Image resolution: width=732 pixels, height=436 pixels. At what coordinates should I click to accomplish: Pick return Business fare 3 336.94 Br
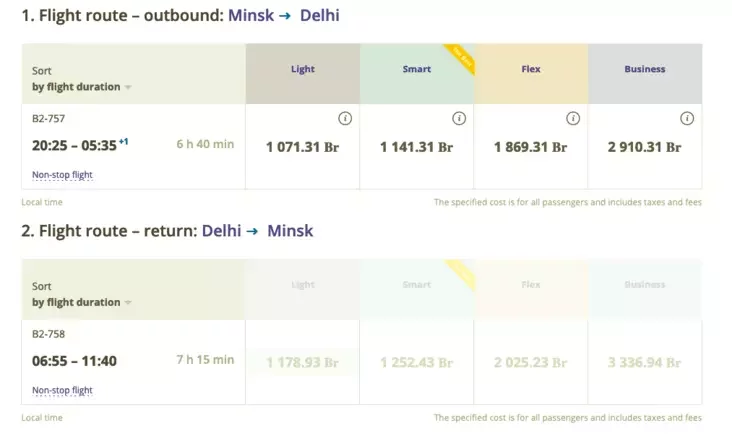coord(644,363)
